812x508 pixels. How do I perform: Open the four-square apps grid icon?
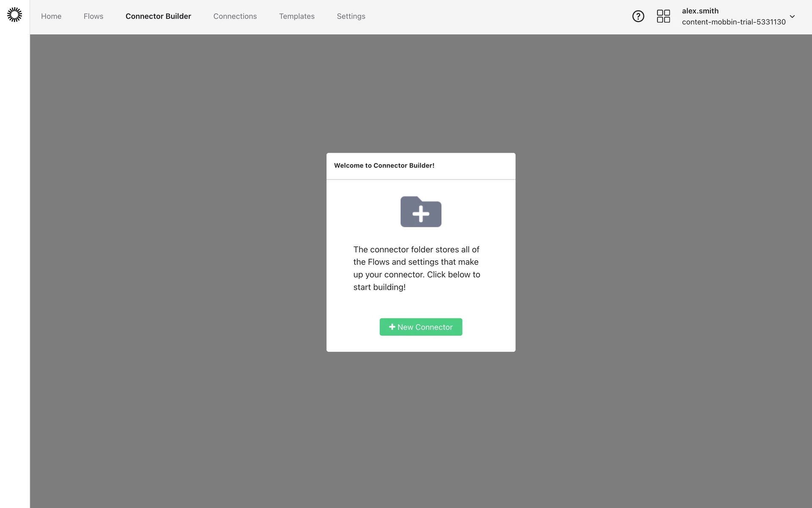tap(663, 16)
